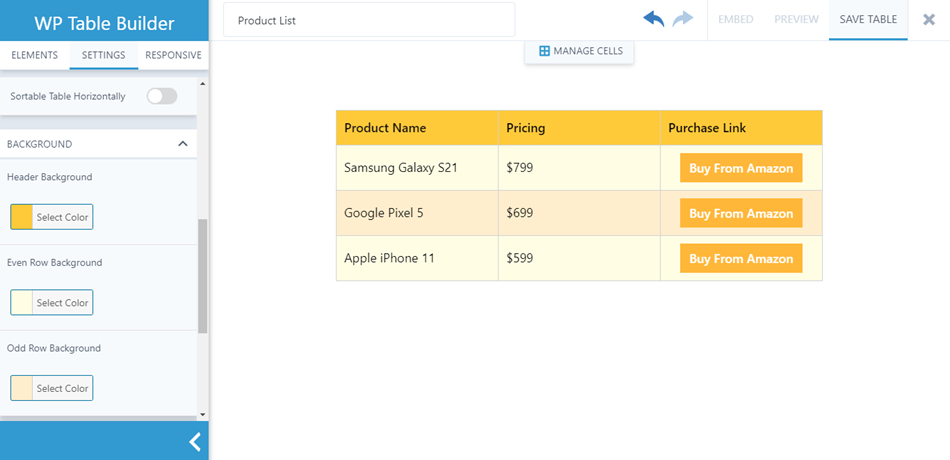Screen dimensions: 950x460
Task: Click Buy From Amazon for Samsung Galaxy S21
Action: tap(741, 168)
